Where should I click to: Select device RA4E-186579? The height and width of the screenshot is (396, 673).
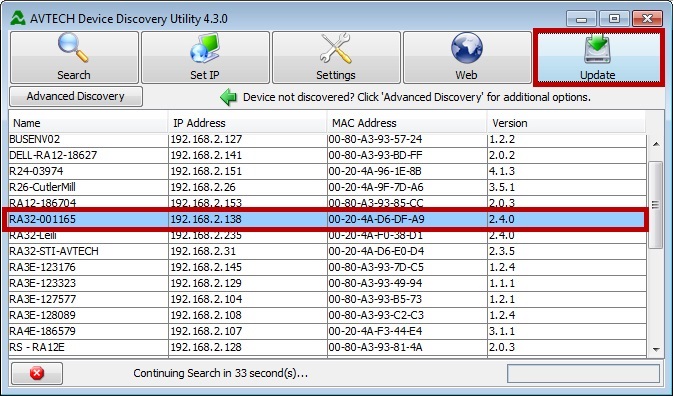[x=327, y=331]
